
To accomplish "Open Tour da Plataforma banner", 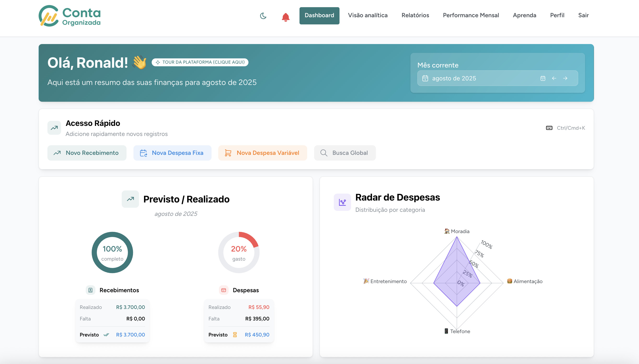I will coord(200,62).
